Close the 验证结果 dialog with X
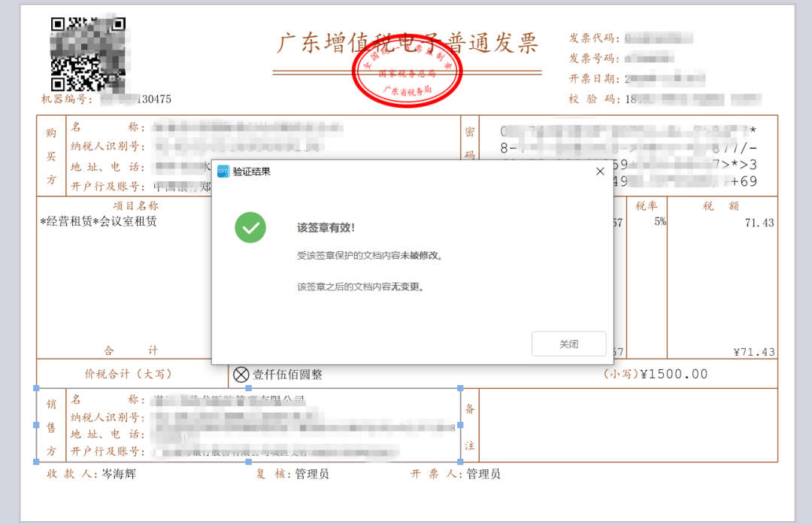This screenshot has height=525, width=812. pos(600,171)
